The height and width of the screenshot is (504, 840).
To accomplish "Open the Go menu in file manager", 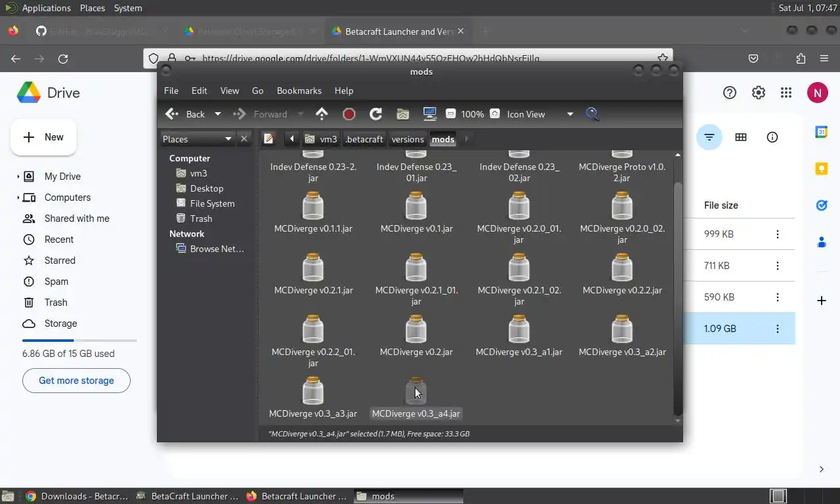I will point(257,91).
